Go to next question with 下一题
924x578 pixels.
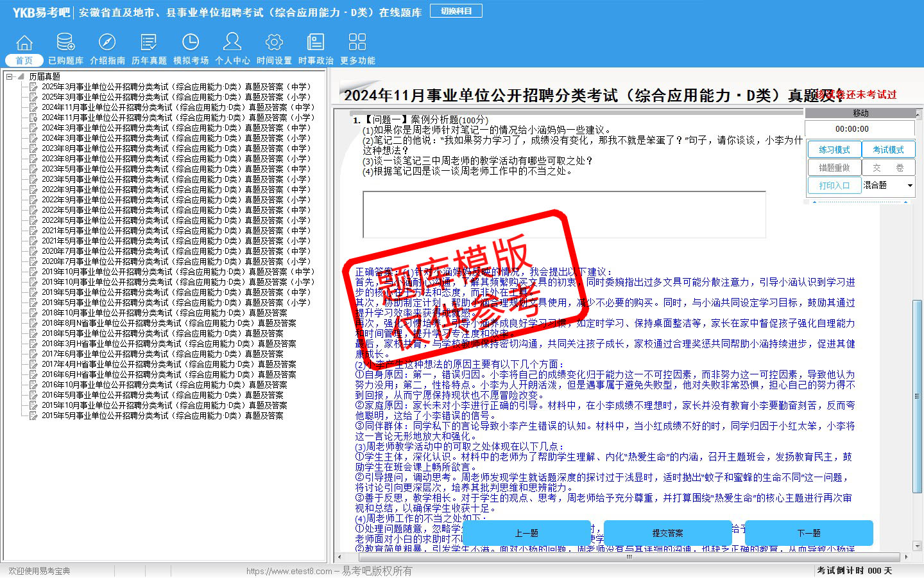[x=809, y=533]
